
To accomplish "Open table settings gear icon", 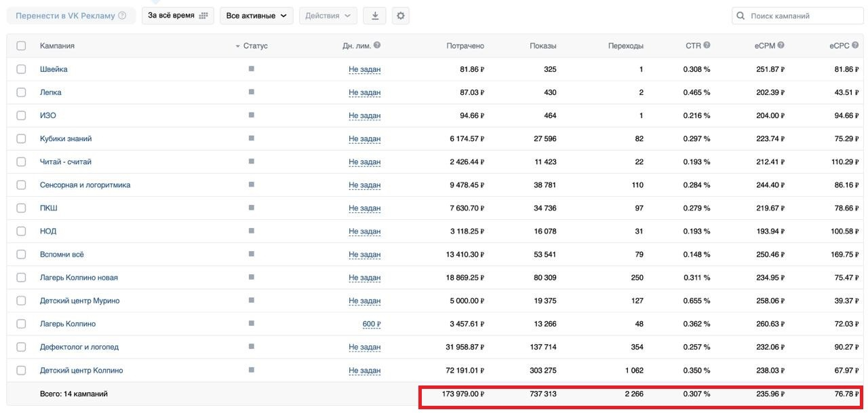I will (x=400, y=16).
